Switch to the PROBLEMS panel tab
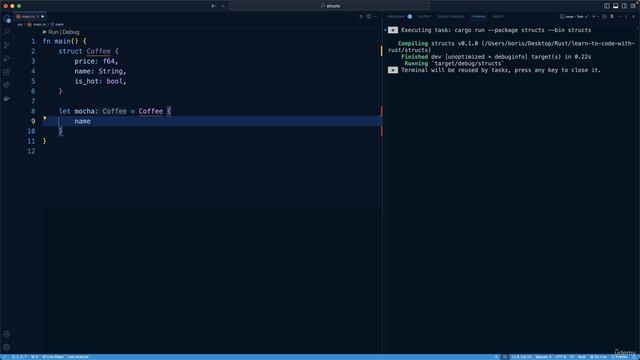This screenshot has height=360, width=640. (x=399, y=17)
